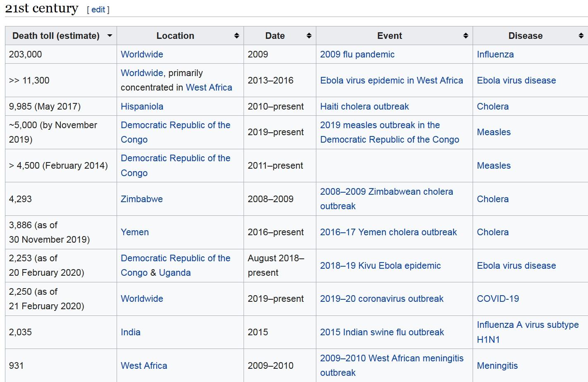Edit the 21st century section
Screen dimensions: 588x382
98,10
